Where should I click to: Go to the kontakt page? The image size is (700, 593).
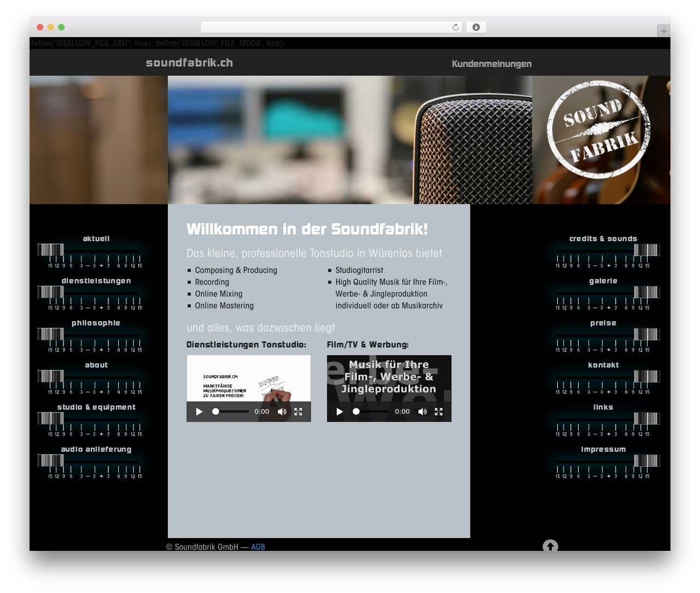[603, 365]
